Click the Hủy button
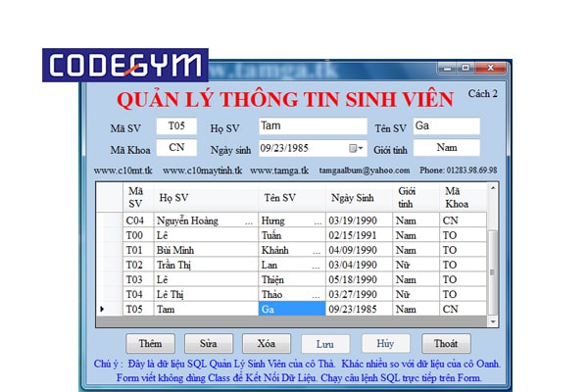 click(x=385, y=344)
